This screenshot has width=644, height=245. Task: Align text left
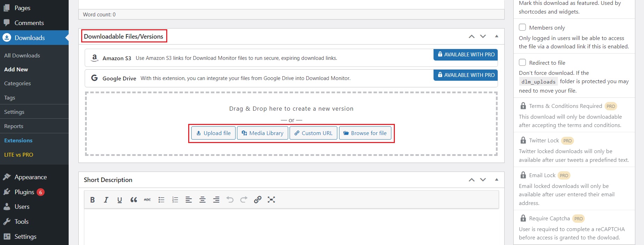click(189, 200)
